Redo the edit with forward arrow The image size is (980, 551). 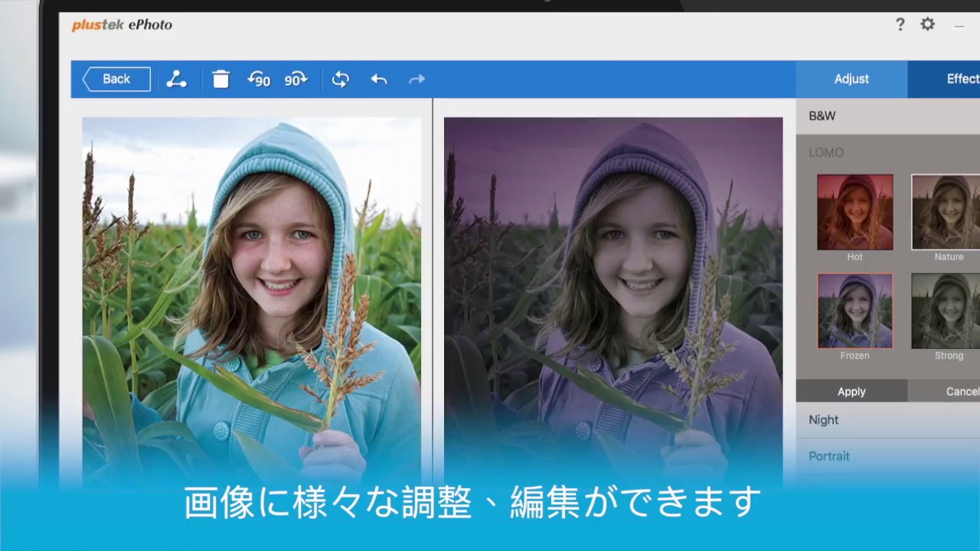tap(416, 79)
